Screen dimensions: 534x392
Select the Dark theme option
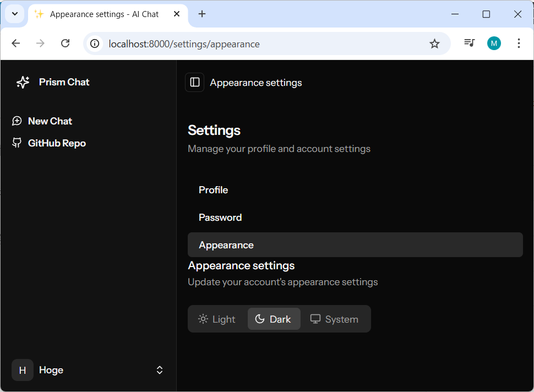tap(274, 319)
